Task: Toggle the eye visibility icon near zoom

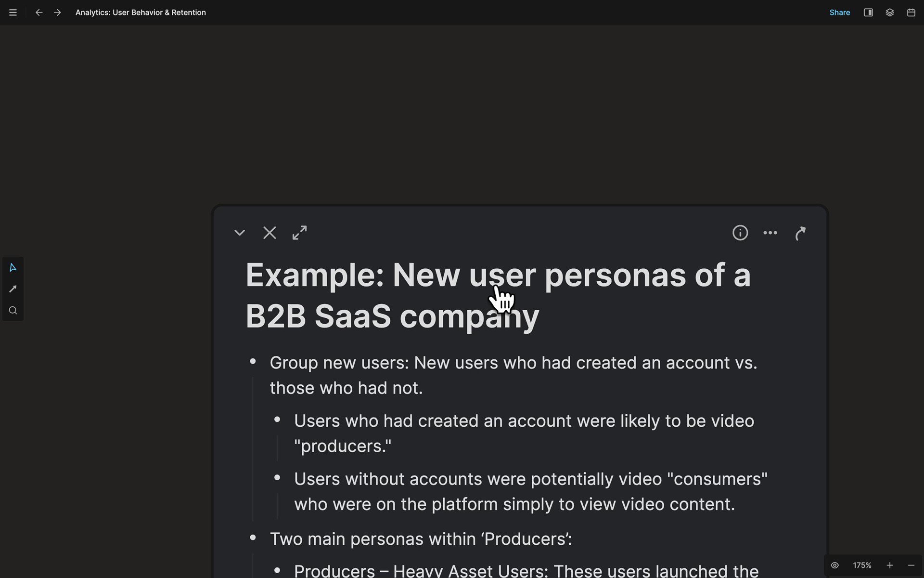Action: pos(834,565)
